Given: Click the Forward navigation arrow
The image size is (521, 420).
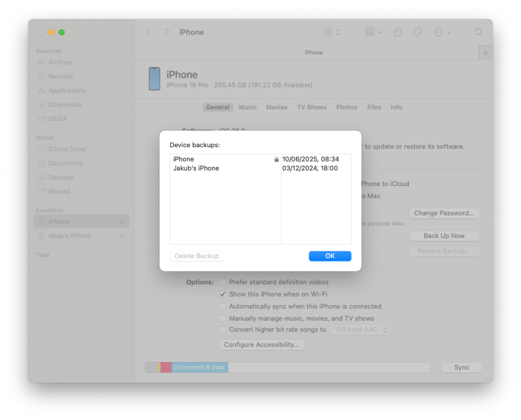Looking at the screenshot, I should click(167, 32).
